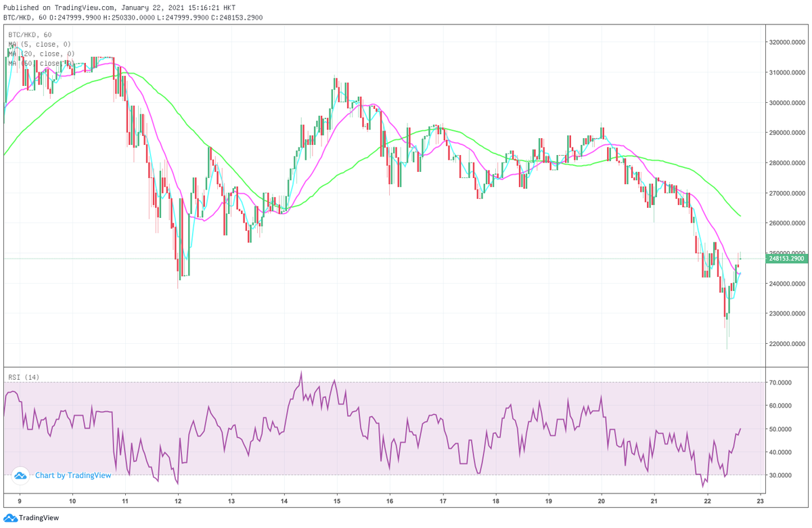Click date 19 on time axis
Image resolution: width=812 pixels, height=528 pixels.
(548, 502)
